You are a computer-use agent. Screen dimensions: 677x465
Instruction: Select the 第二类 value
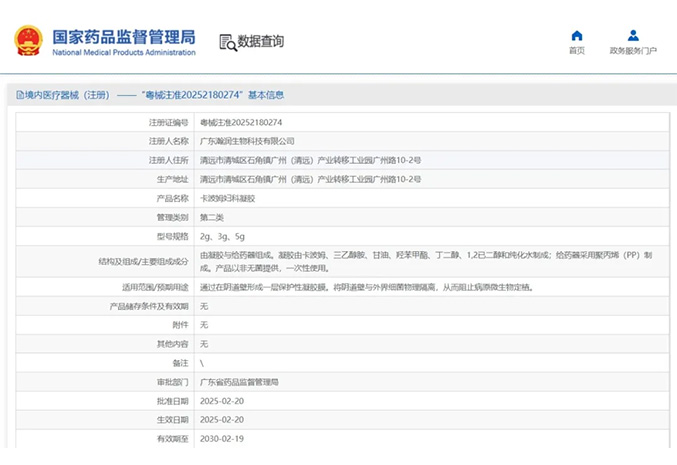(212, 218)
